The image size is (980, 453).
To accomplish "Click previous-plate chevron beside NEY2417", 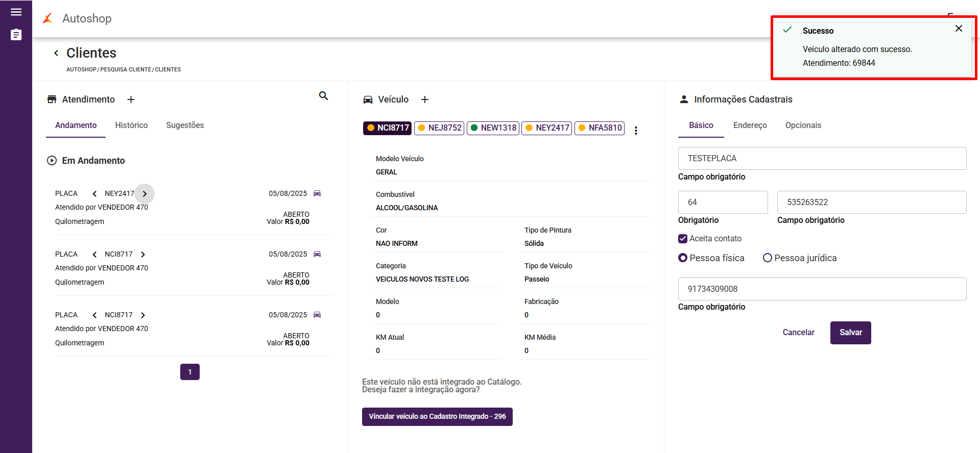I will point(94,194).
